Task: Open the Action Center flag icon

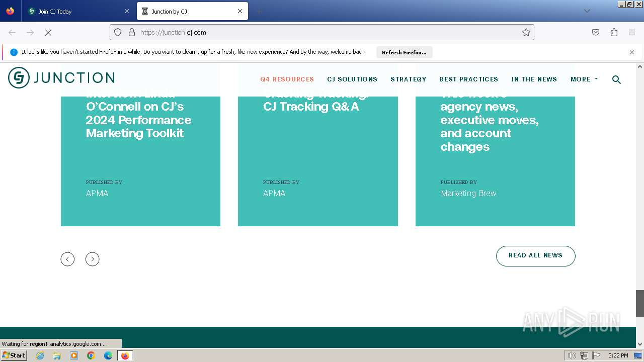Action: point(596,355)
